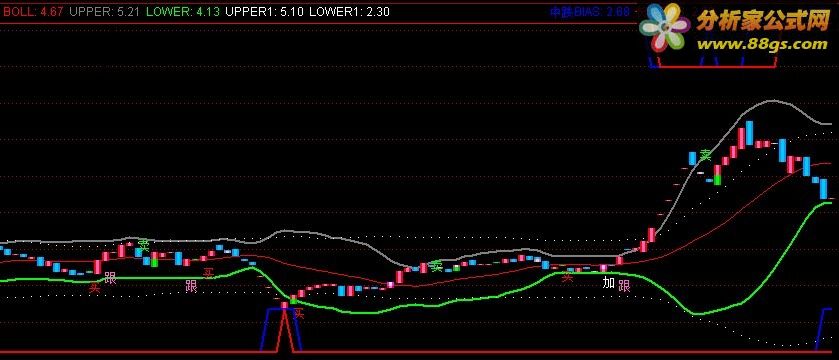The width and height of the screenshot is (839, 360).
Task: Select the UPPER: 5.21 indicator value
Action: point(104,12)
